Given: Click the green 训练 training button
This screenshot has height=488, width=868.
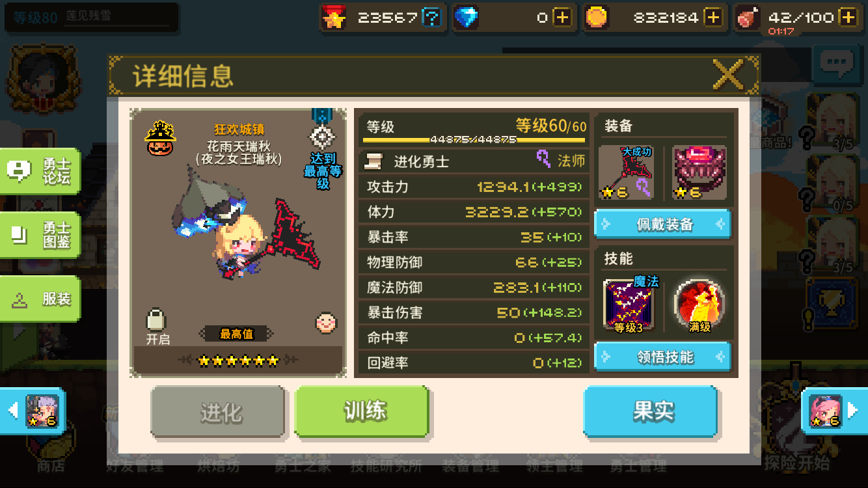Looking at the screenshot, I should [x=362, y=411].
